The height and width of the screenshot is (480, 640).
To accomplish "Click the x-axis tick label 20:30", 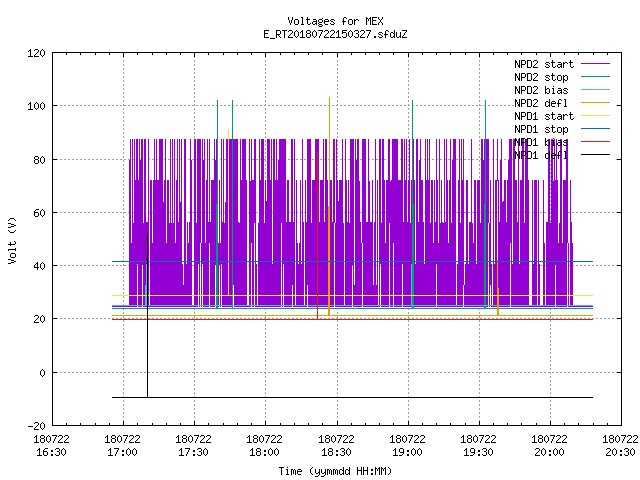I will click(x=620, y=452).
